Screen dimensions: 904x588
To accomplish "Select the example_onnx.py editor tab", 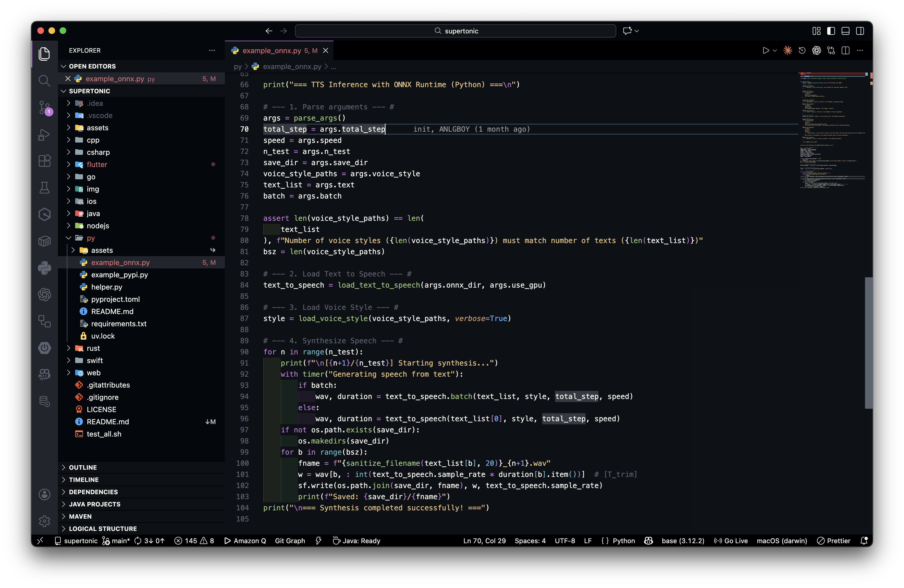I will (x=272, y=50).
